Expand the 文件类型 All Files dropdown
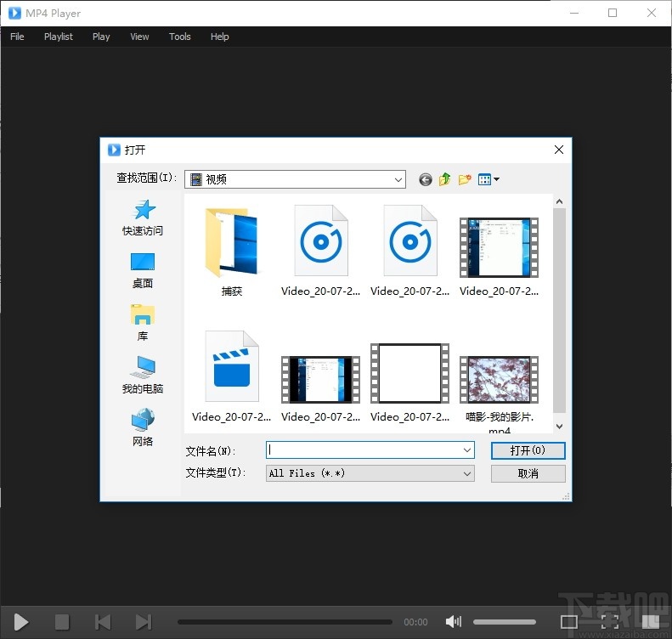The height and width of the screenshot is (639, 672). pos(370,473)
